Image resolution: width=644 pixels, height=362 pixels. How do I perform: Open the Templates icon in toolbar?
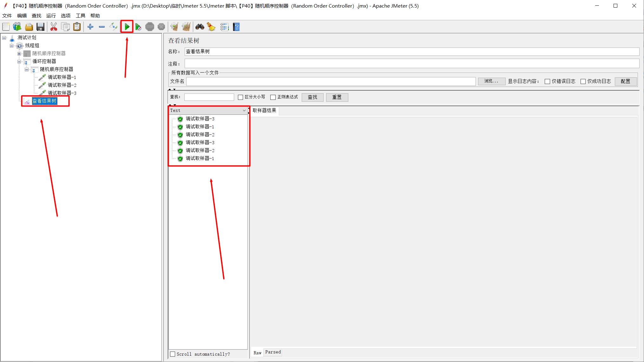click(x=17, y=27)
